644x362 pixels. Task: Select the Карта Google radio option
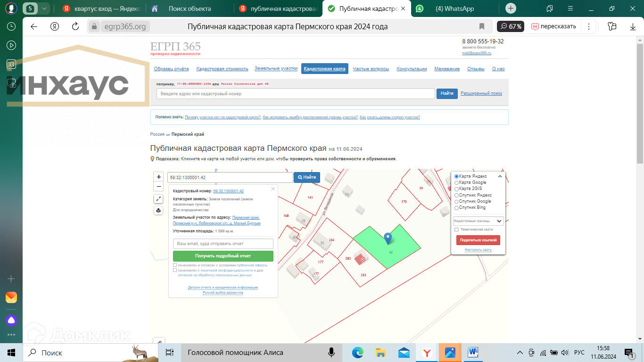tap(456, 182)
